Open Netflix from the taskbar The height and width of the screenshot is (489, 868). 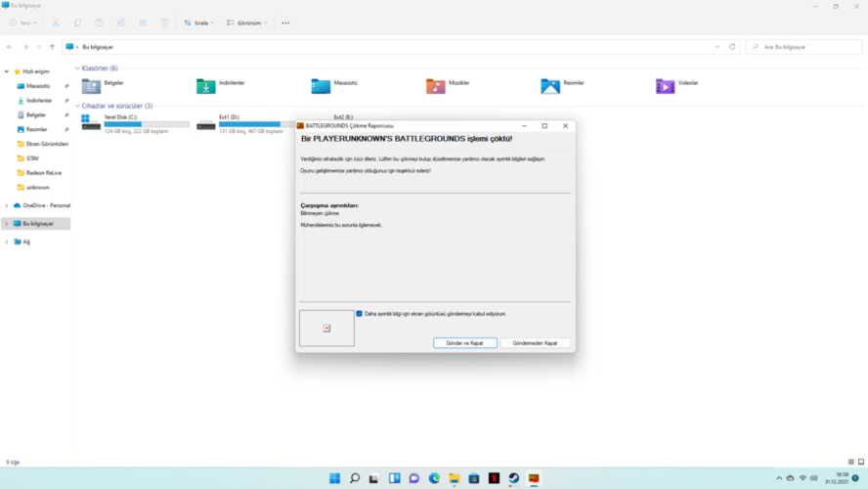tap(495, 478)
